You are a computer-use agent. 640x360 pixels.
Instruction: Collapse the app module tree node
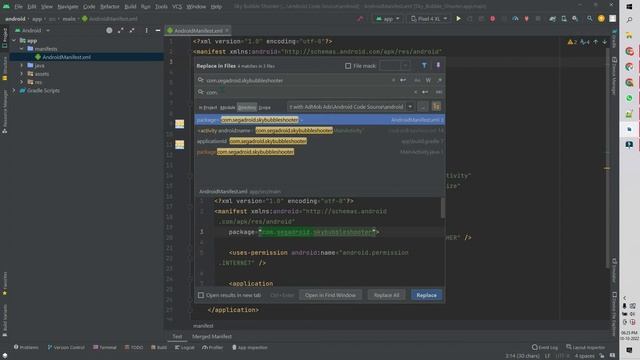14,40
